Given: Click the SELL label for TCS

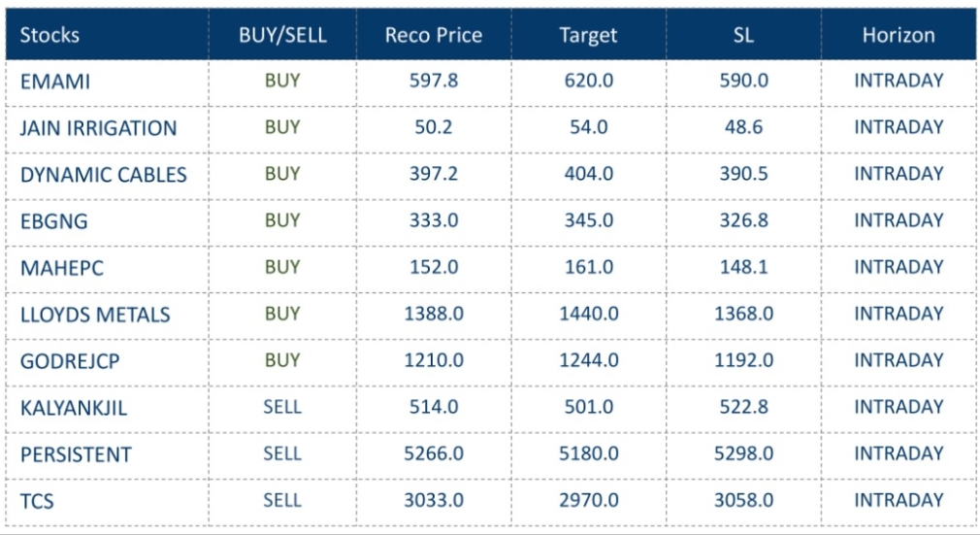Looking at the screenshot, I should click(282, 501).
